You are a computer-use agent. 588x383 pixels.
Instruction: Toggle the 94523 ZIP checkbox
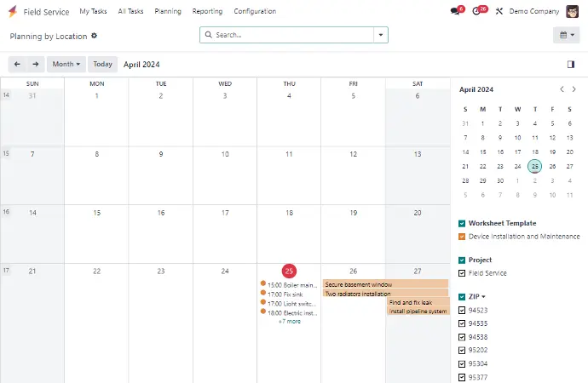[x=462, y=311]
